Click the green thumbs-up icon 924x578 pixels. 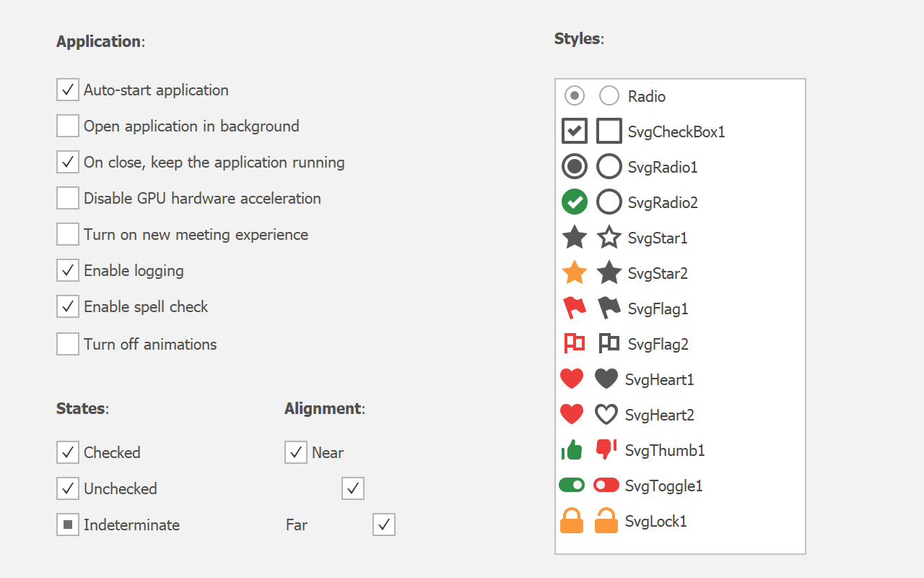click(x=572, y=450)
